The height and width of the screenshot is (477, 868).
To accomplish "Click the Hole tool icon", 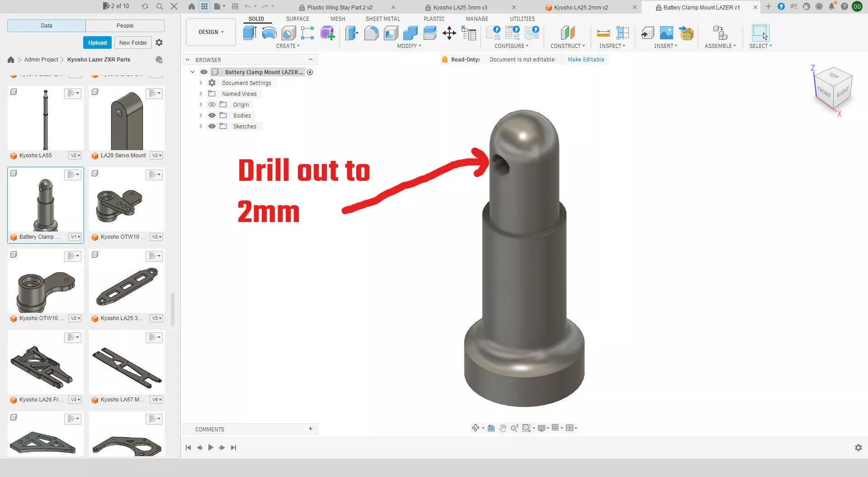I will click(x=288, y=33).
